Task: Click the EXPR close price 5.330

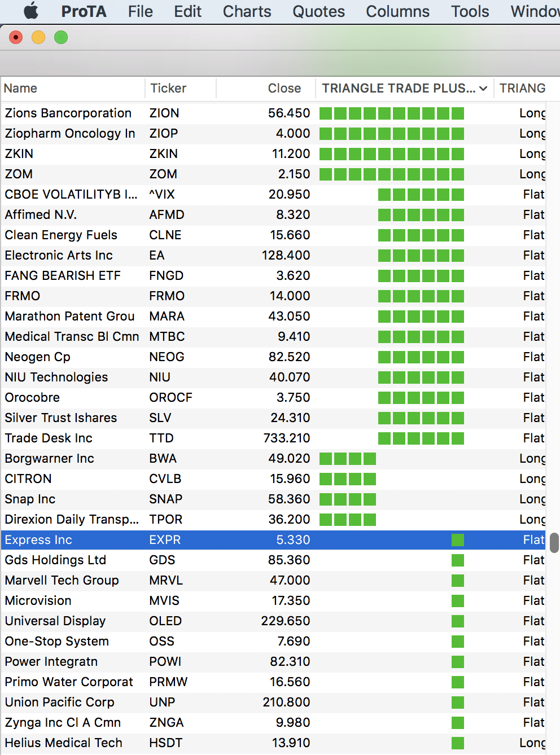Action: 293,539
